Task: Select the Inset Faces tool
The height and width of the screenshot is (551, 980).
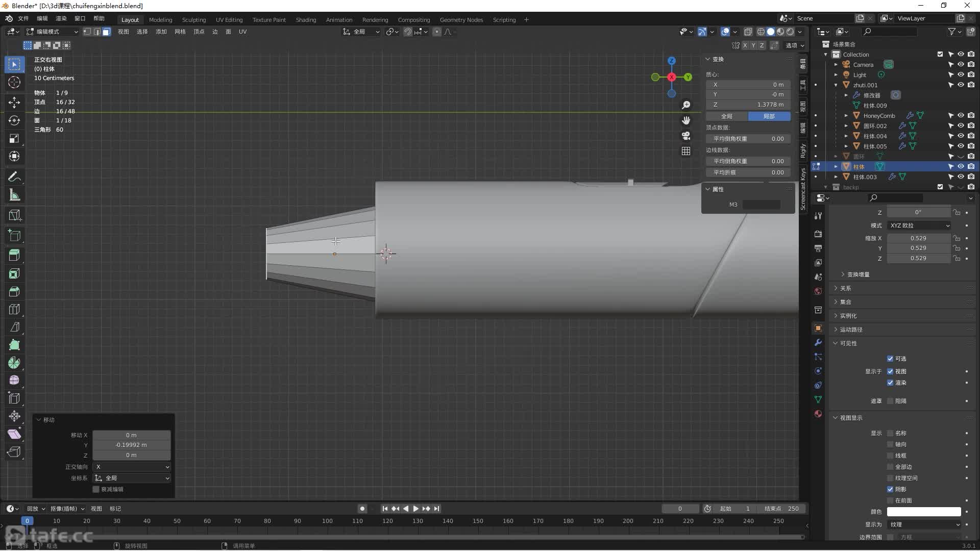Action: [x=14, y=274]
